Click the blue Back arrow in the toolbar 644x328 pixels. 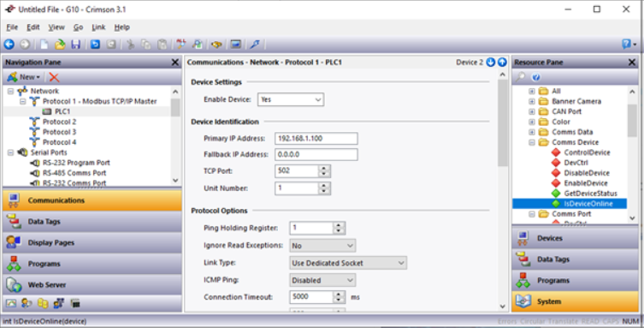tap(9, 45)
